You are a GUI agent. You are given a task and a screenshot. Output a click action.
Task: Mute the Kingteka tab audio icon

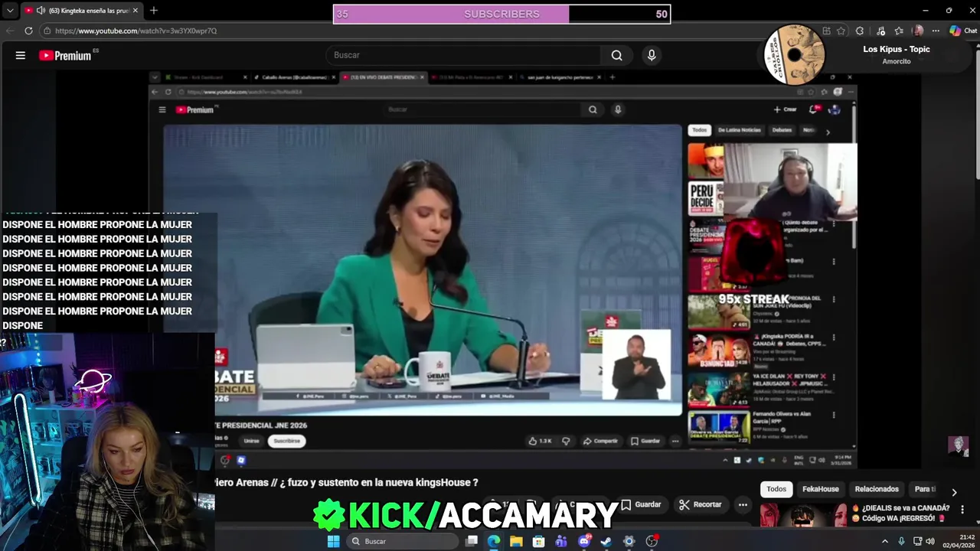pyautogui.click(x=40, y=11)
